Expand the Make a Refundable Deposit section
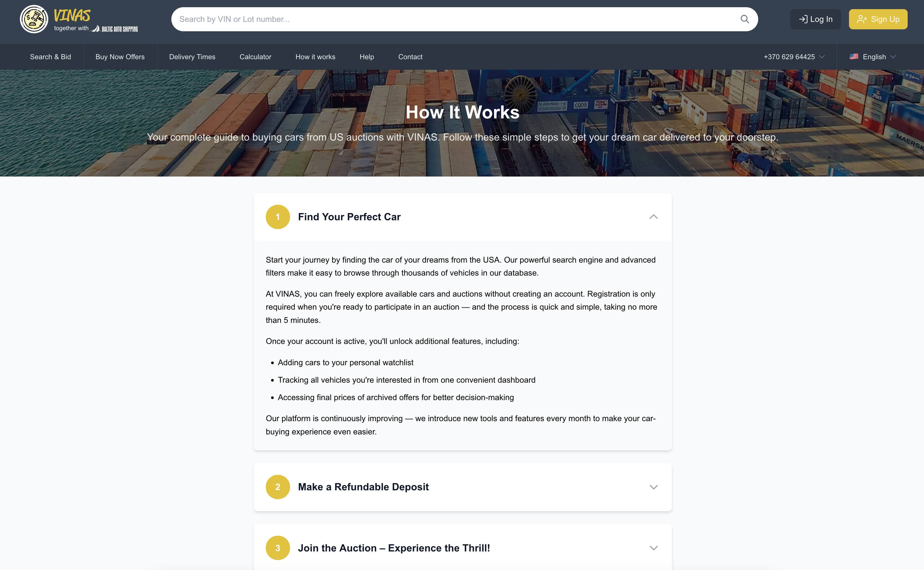This screenshot has width=924, height=570. (653, 487)
